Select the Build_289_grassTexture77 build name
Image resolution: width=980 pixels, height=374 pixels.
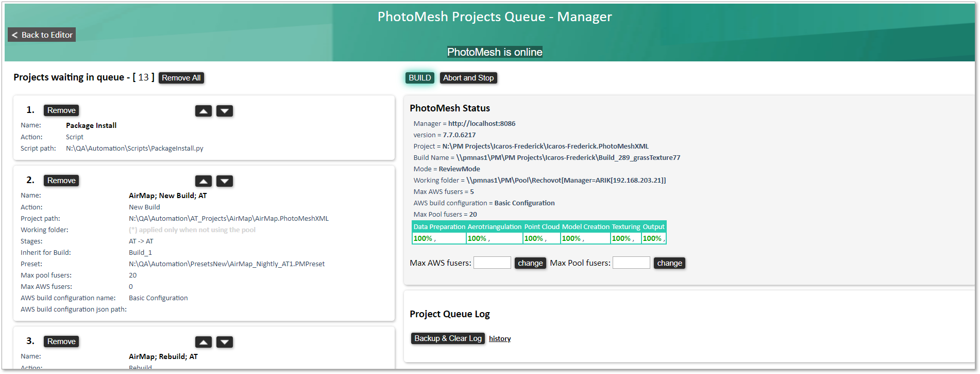click(x=568, y=157)
